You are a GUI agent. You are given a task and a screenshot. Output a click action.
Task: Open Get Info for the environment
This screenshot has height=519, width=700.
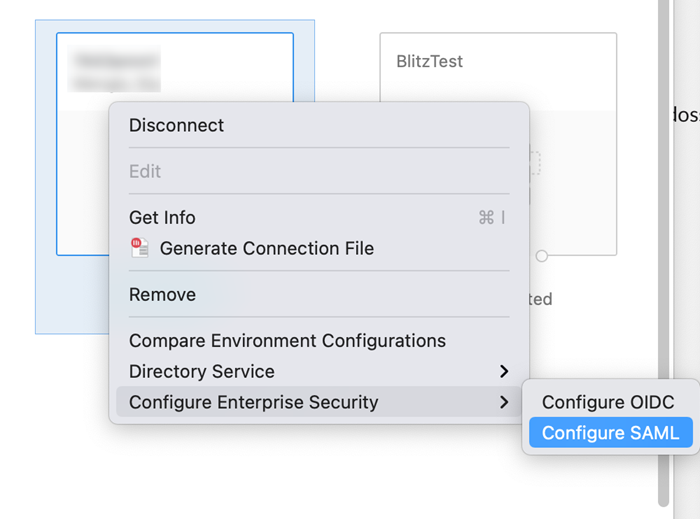(x=162, y=217)
